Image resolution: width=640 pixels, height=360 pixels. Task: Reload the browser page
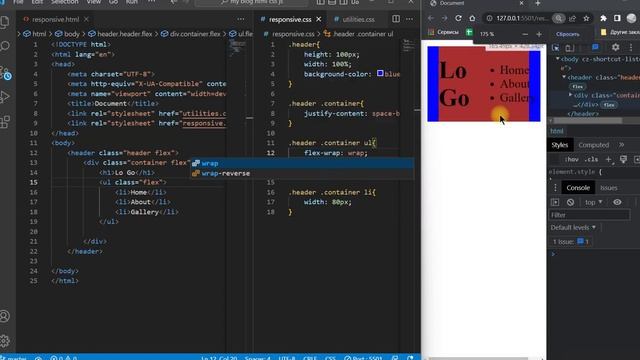pos(458,18)
